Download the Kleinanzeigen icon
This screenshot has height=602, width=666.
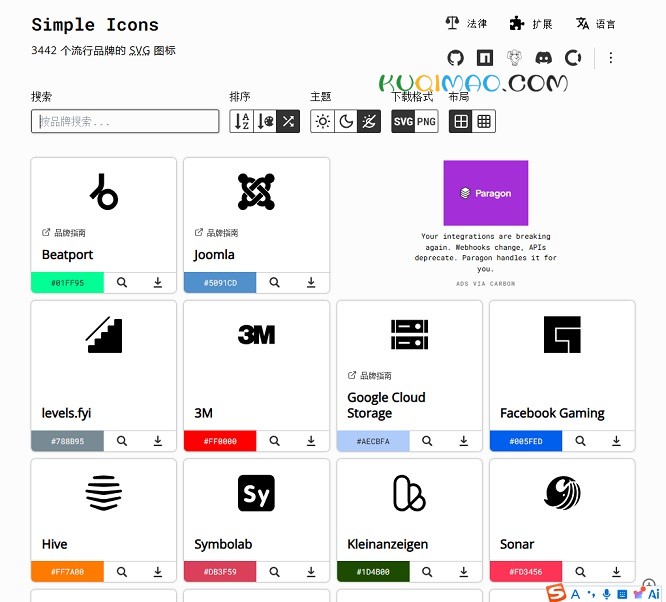464,572
